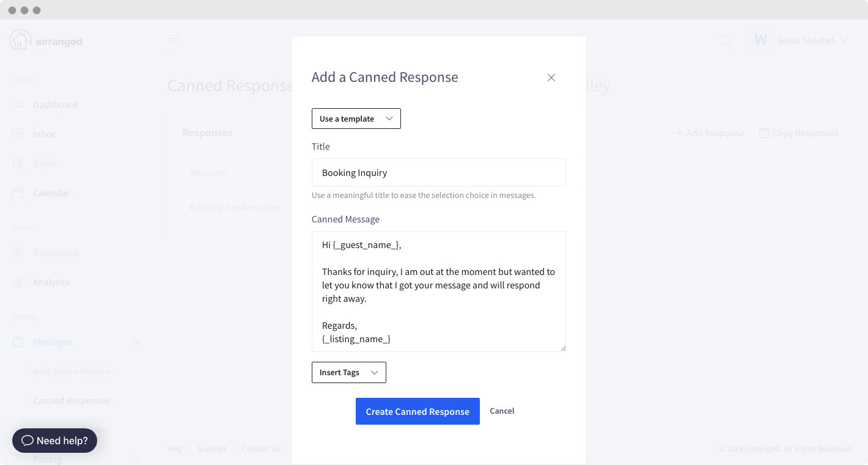Click the airranged house logo

[20, 40]
